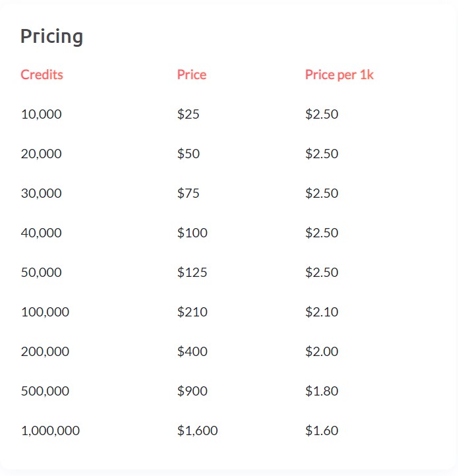Click the Pricing heading

51,37
